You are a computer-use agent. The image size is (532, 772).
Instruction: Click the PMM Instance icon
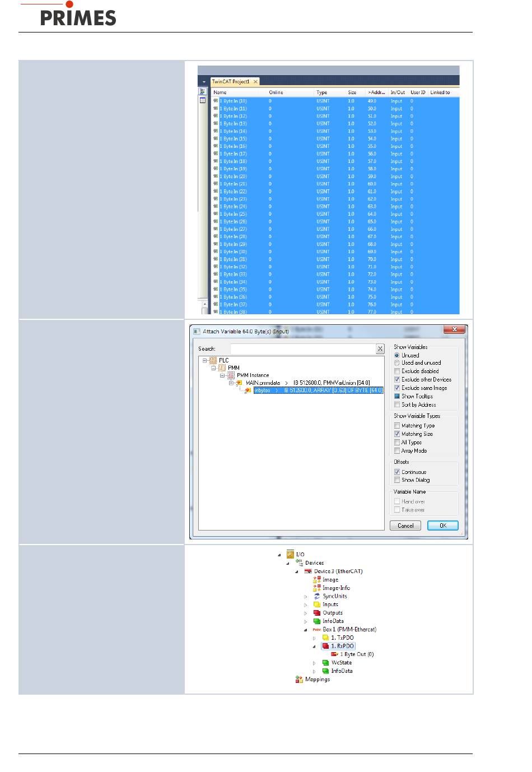tap(231, 375)
